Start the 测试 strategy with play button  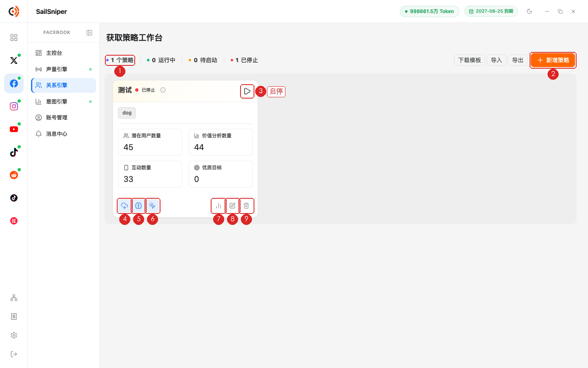click(x=247, y=91)
